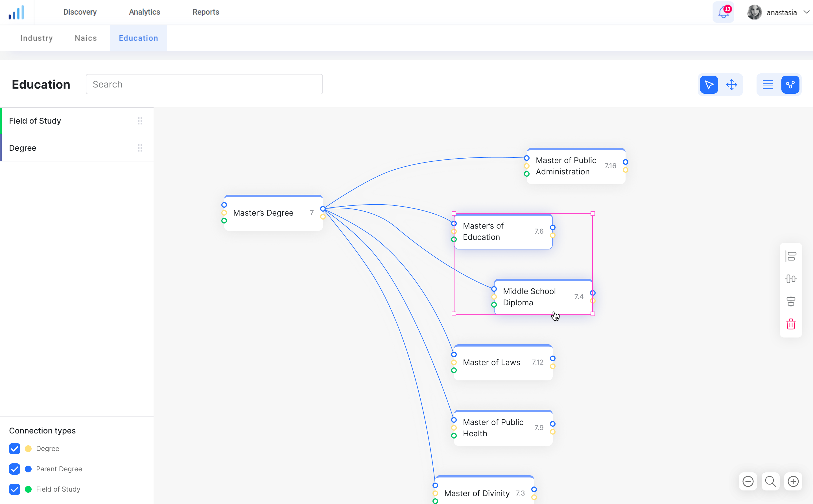Click Master of Divinity left yellow port
This screenshot has height=504, width=813.
[x=435, y=493]
